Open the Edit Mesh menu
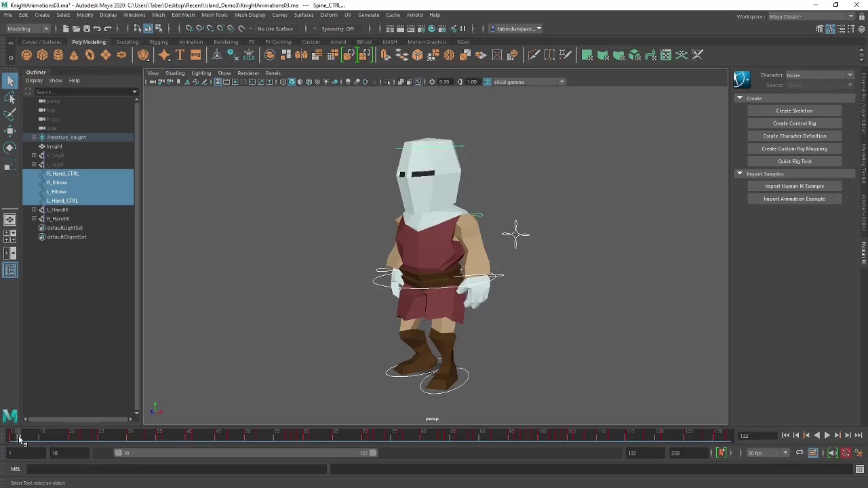This screenshot has height=488, width=868. [183, 15]
